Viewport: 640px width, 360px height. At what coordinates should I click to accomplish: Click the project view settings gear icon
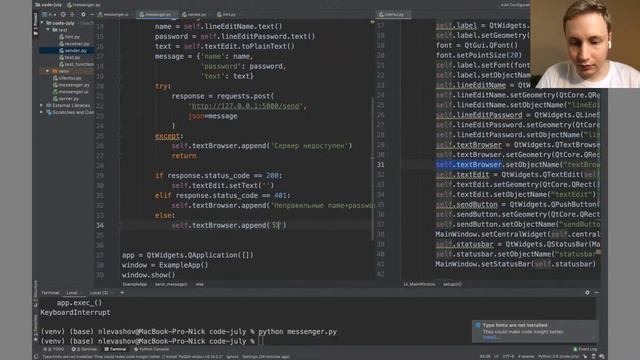pyautogui.click(x=83, y=14)
